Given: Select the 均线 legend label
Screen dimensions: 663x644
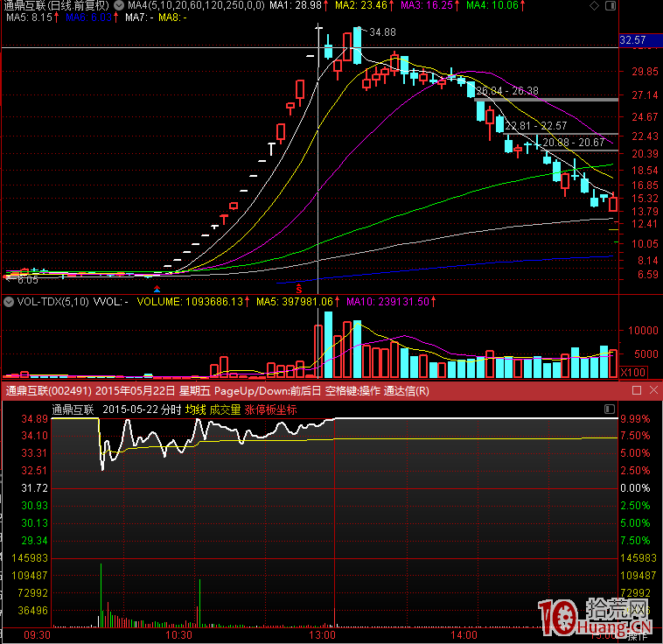Looking at the screenshot, I should click(x=196, y=409).
